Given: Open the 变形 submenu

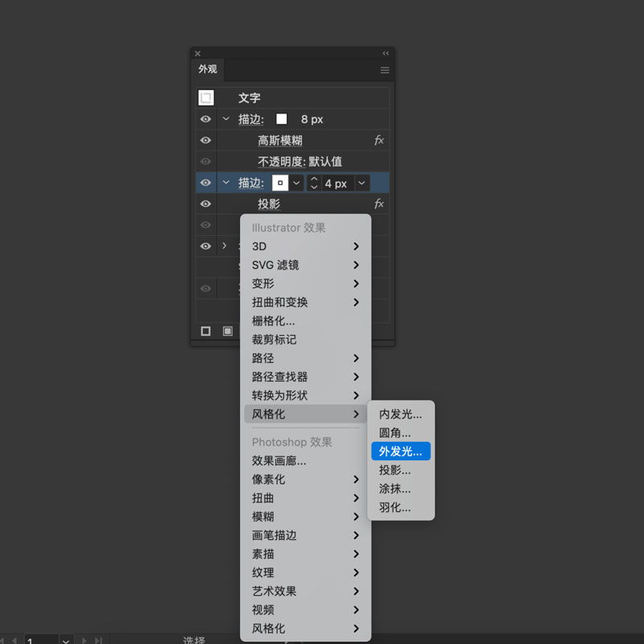Looking at the screenshot, I should click(306, 284).
